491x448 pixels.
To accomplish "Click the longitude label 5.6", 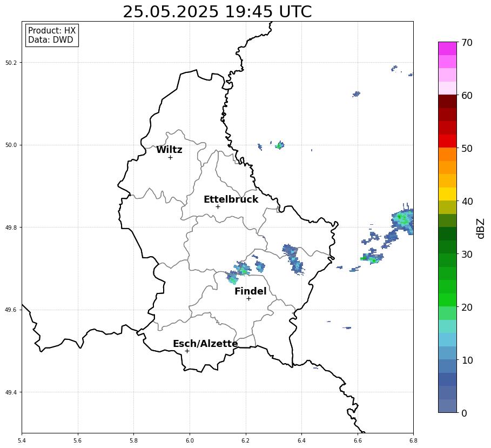I will (x=78, y=440).
